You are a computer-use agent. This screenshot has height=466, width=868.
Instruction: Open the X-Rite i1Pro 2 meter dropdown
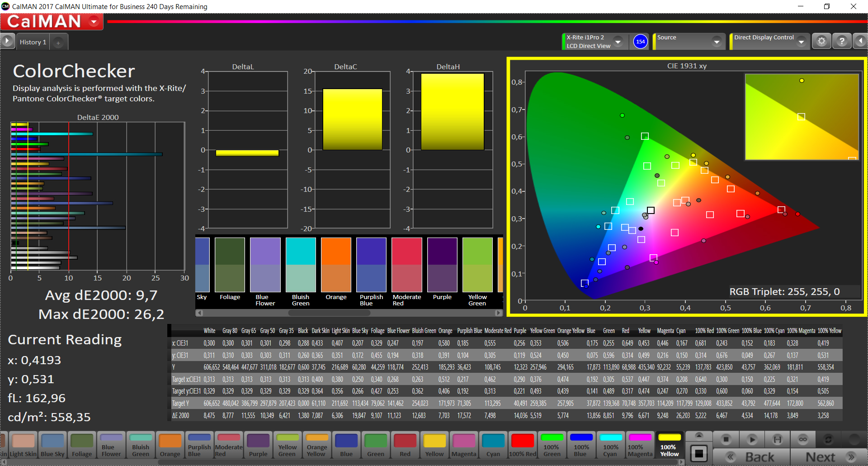point(618,42)
